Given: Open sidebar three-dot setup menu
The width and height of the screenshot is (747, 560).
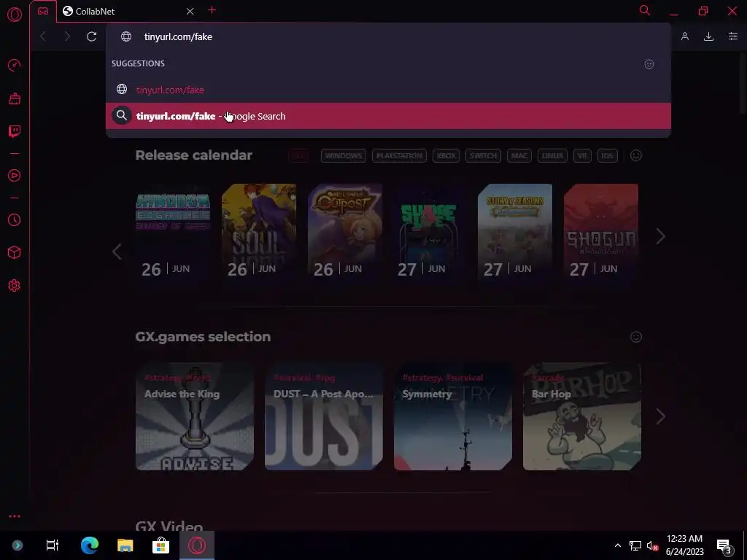Looking at the screenshot, I should tap(15, 516).
